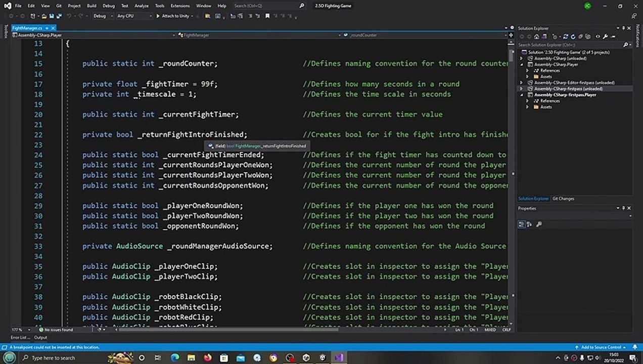Launch Firefox from the taskbar
Image resolution: width=643 pixels, height=364 pixels.
click(208, 357)
